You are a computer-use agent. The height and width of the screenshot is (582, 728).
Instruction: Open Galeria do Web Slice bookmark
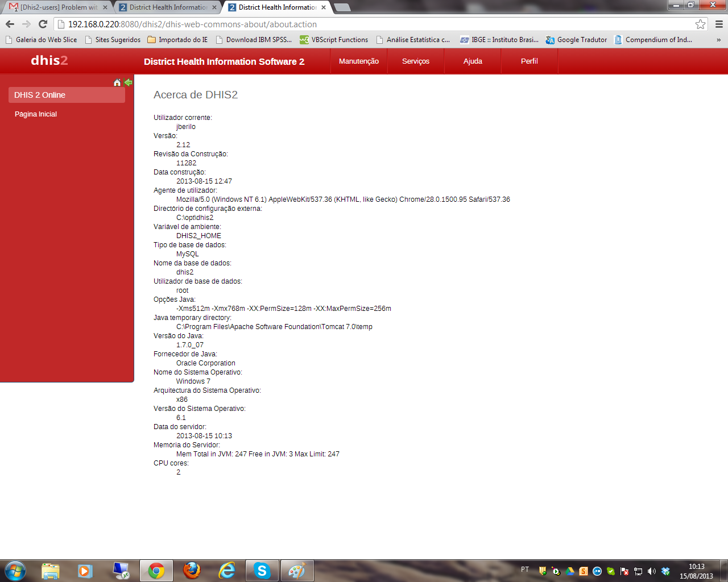(41, 40)
